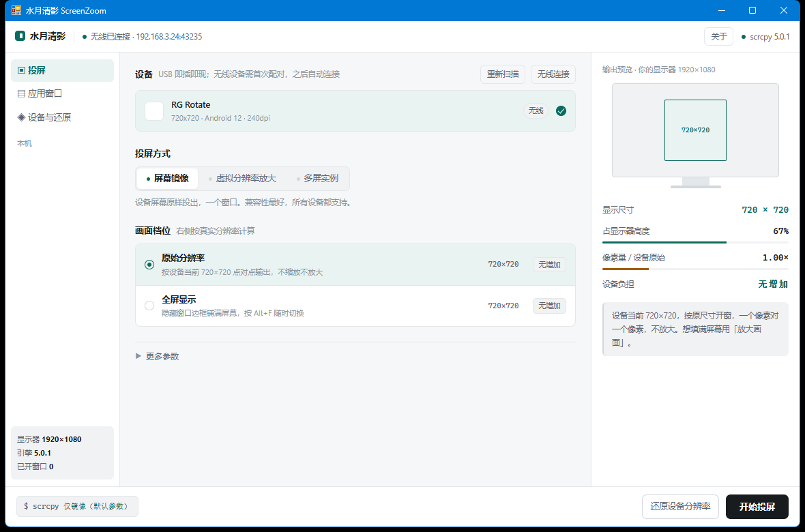Screen dimensions: 805x532
Task: Open the 投屏 sidebar section
Action: point(62,70)
